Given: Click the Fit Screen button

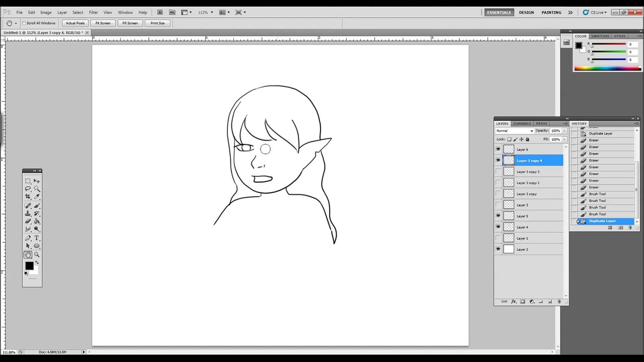Looking at the screenshot, I should coord(103,23).
